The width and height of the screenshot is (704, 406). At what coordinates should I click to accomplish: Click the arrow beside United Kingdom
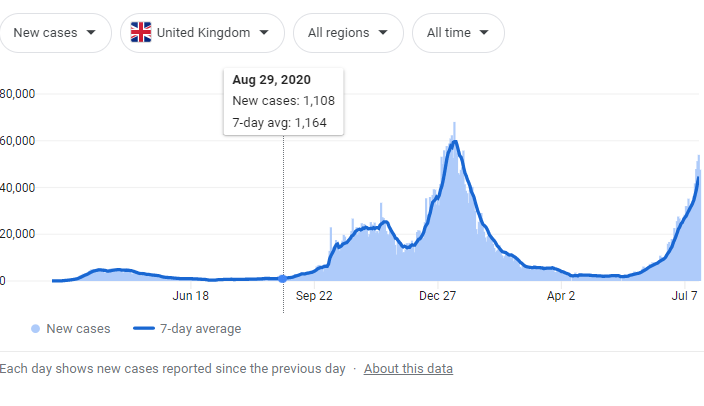[x=264, y=33]
